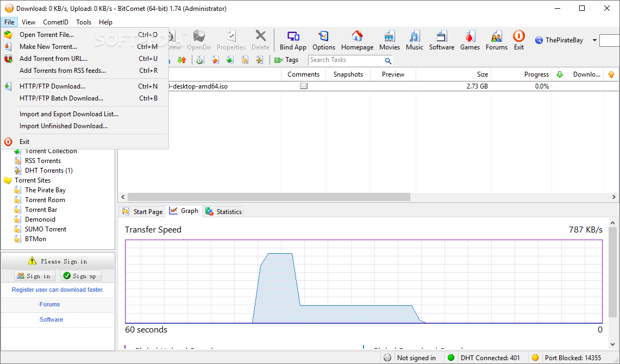Open ThePirateBay search engine dropdown arrow
620x364 pixels.
594,40
